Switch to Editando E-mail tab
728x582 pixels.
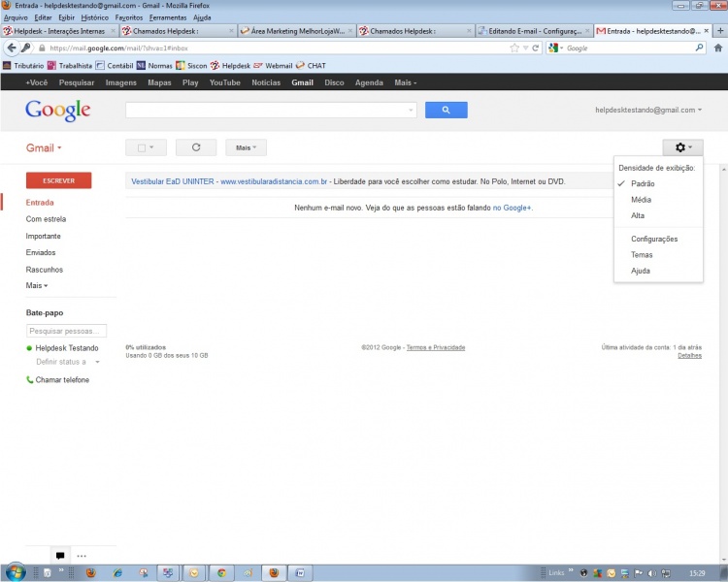[534, 31]
